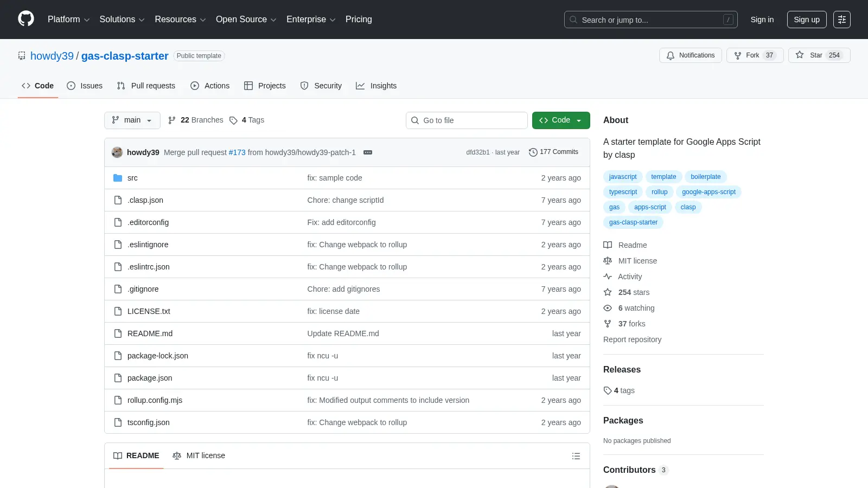Open the README outline icon
The image size is (868, 488).
pos(576,456)
